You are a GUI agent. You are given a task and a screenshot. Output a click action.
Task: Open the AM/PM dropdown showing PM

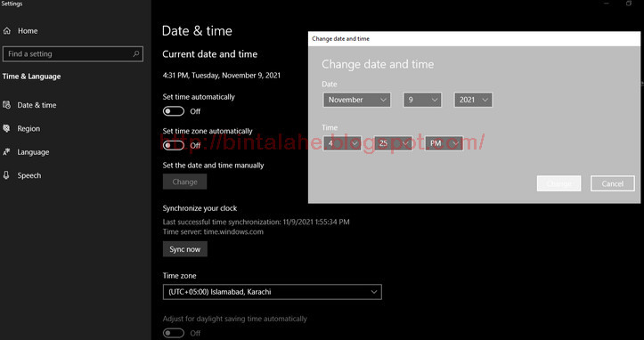click(444, 143)
